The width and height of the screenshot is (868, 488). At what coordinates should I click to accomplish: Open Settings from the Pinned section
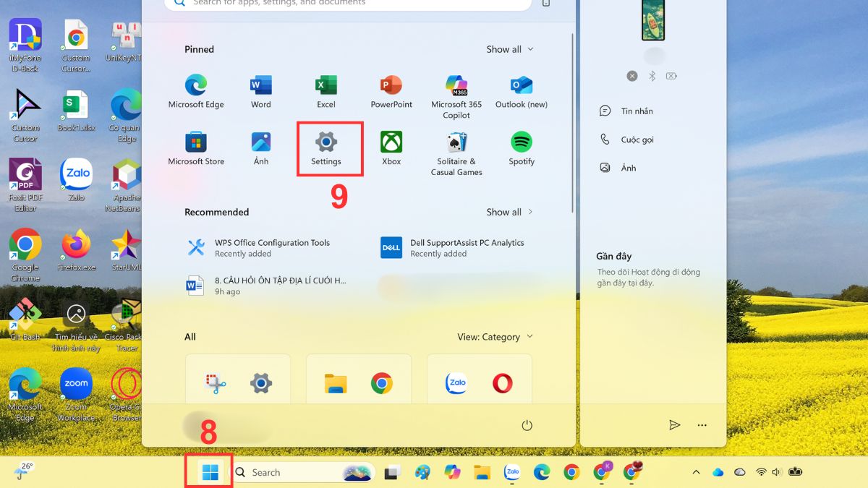tap(326, 148)
